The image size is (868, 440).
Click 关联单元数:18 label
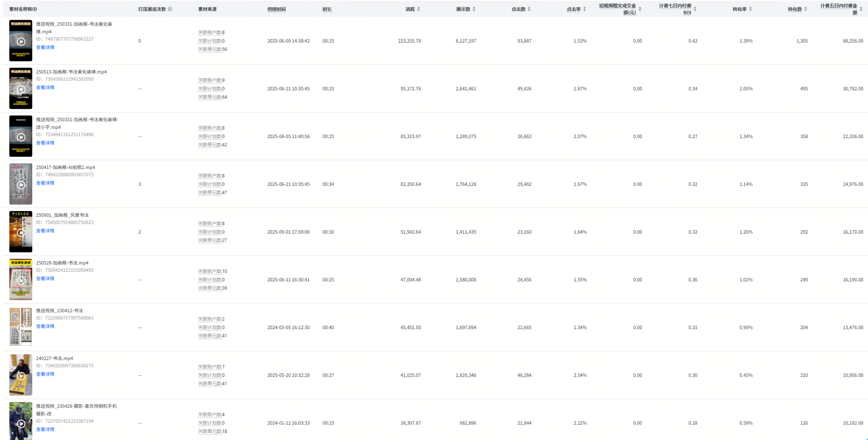[212, 431]
